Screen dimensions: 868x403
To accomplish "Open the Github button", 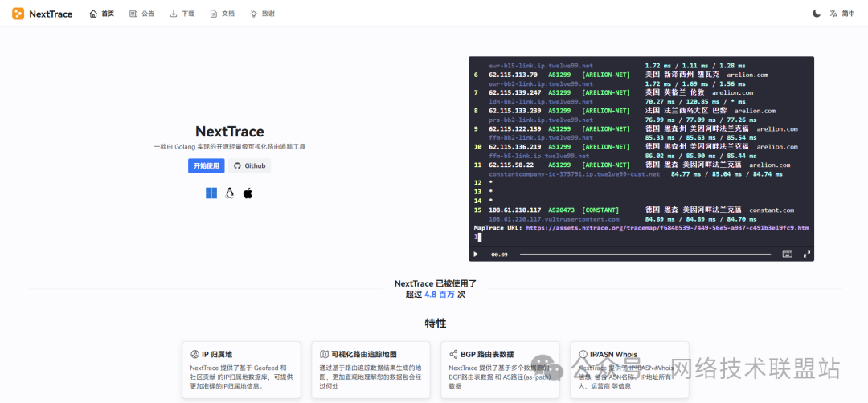I will 250,166.
